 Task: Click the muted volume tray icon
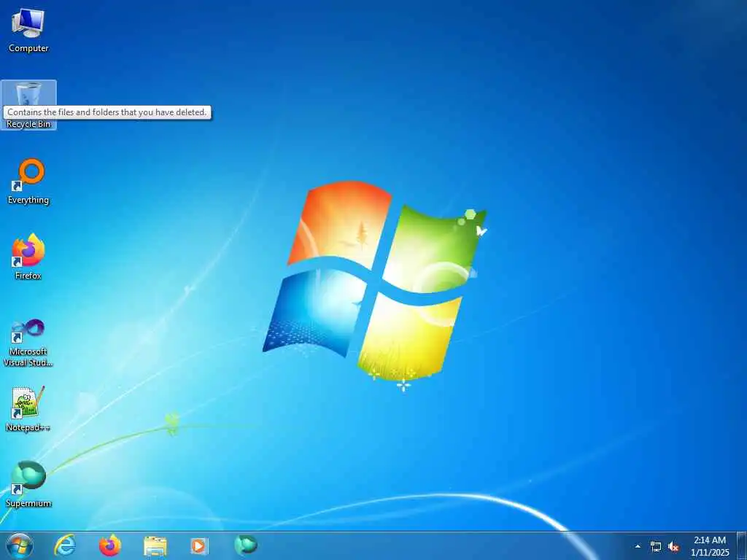[x=673, y=547]
